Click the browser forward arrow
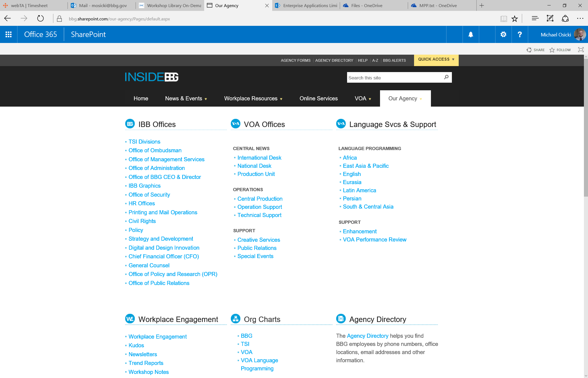The image size is (588, 378). 24,18
